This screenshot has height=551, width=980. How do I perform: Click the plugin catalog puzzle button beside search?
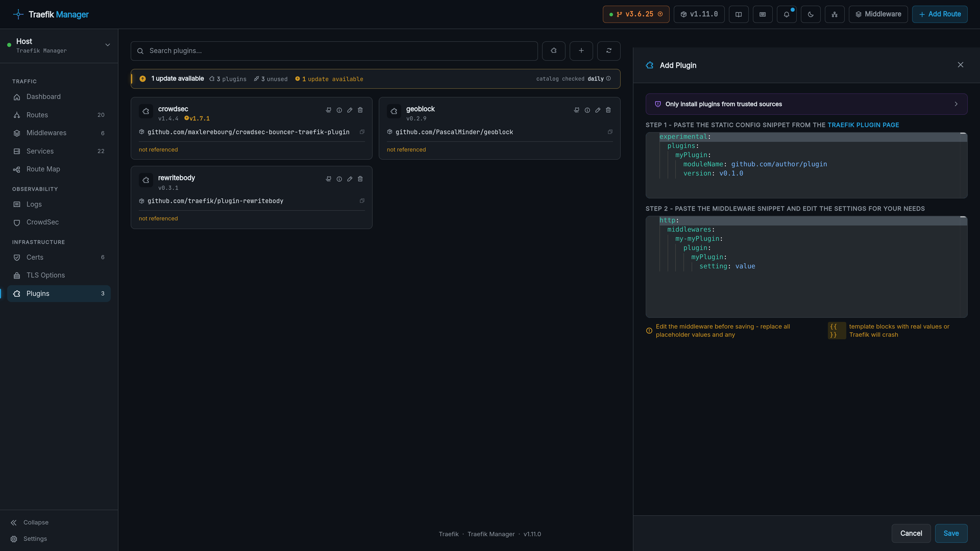[x=554, y=51]
